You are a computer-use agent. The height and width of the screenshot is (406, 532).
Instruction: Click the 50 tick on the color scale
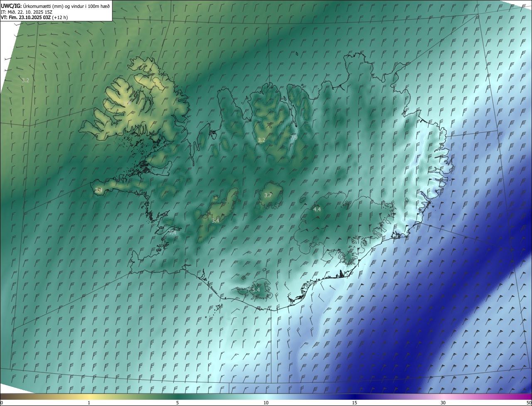[x=529, y=403]
